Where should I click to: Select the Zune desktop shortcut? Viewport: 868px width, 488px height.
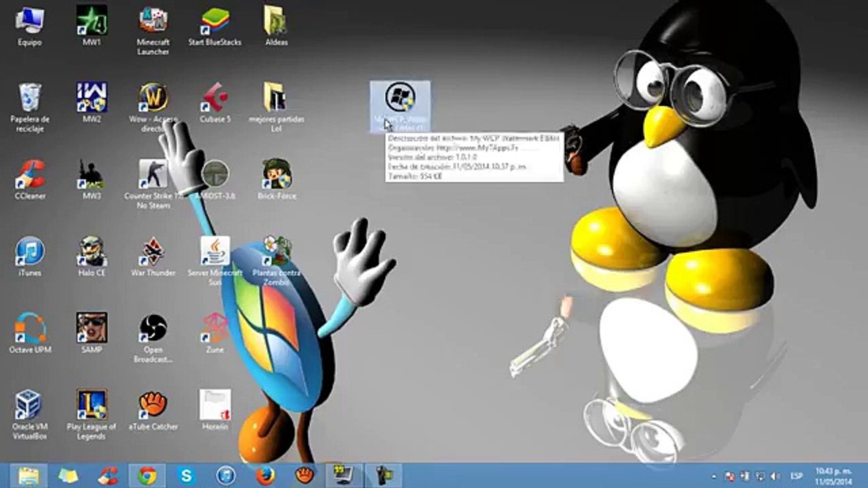pos(215,333)
